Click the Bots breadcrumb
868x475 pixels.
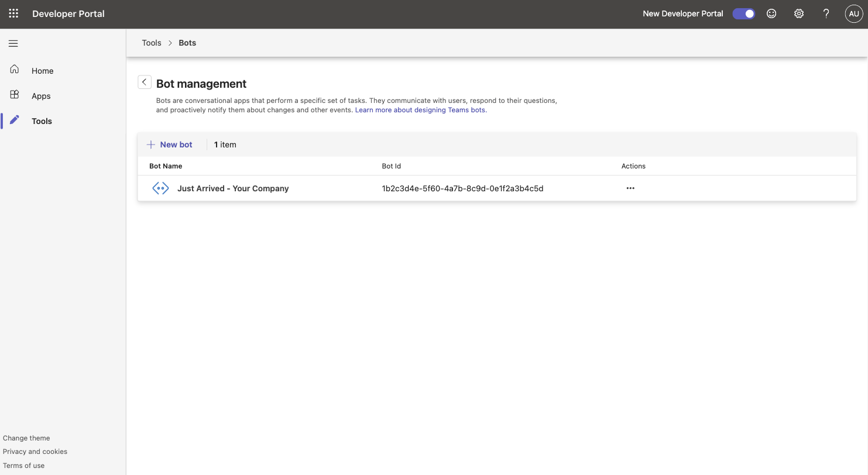pyautogui.click(x=187, y=43)
